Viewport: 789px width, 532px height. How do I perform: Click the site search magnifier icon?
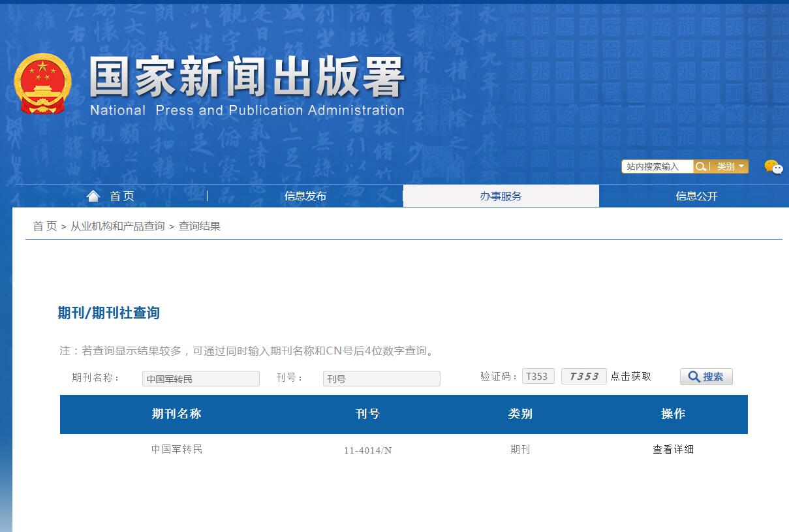(701, 166)
